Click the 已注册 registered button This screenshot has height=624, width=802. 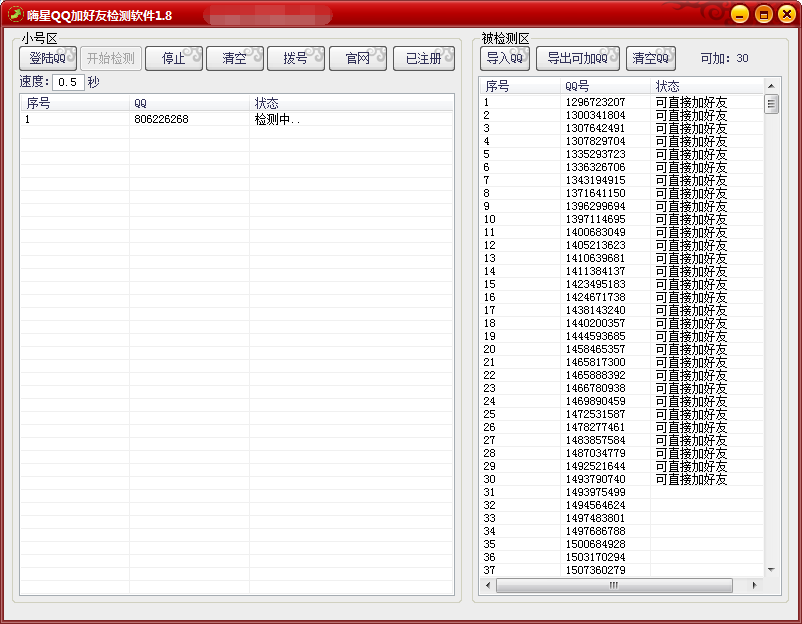pyautogui.click(x=424, y=58)
